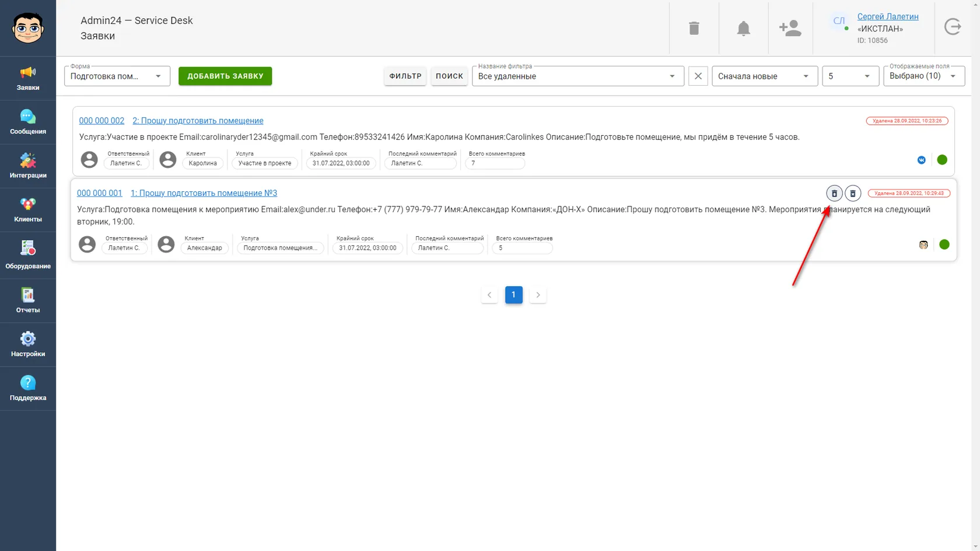Open the Название фильтра dropdown

(577, 76)
